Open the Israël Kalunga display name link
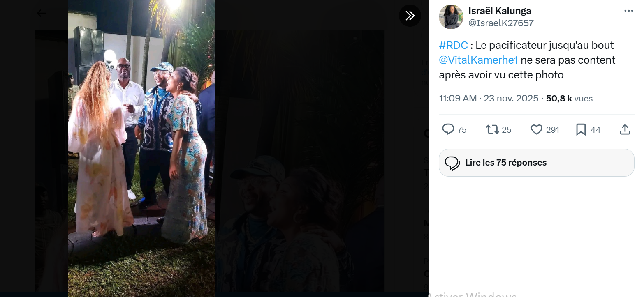644x297 pixels. point(500,11)
